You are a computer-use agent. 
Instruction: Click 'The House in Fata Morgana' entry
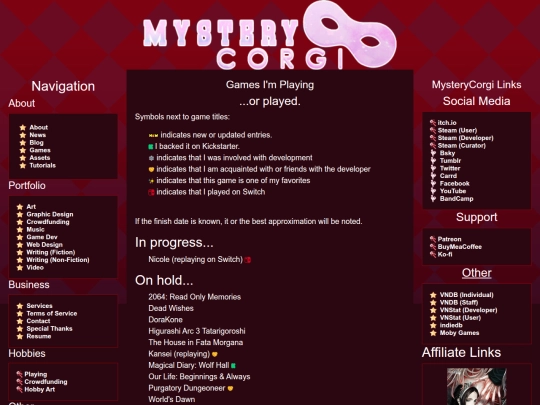tap(196, 342)
